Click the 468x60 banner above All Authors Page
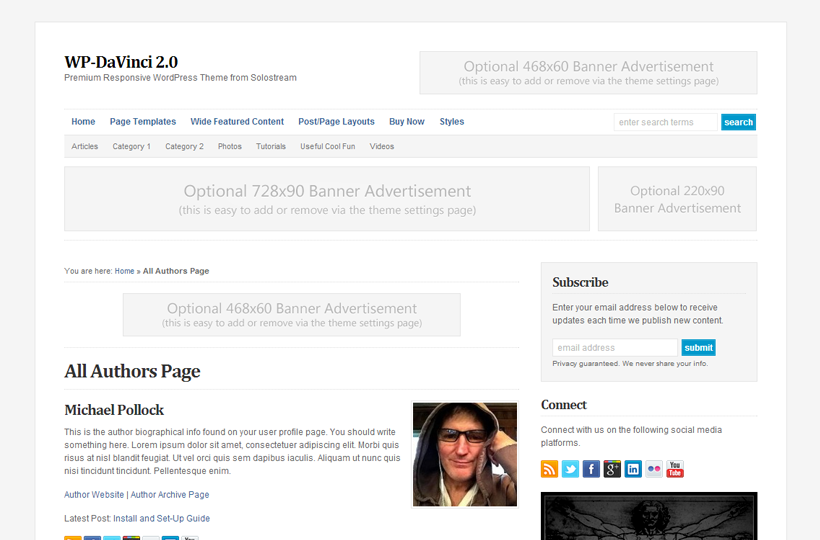The image size is (820, 540). point(292,315)
